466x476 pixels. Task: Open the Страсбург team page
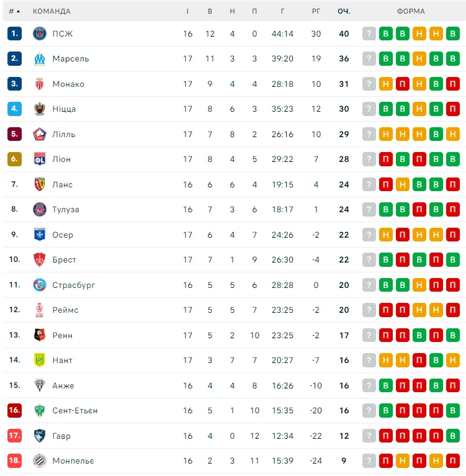[74, 285]
